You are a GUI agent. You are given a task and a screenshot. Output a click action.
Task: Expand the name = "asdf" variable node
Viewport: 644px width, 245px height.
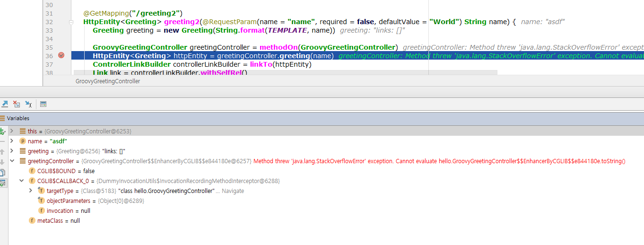(x=12, y=141)
